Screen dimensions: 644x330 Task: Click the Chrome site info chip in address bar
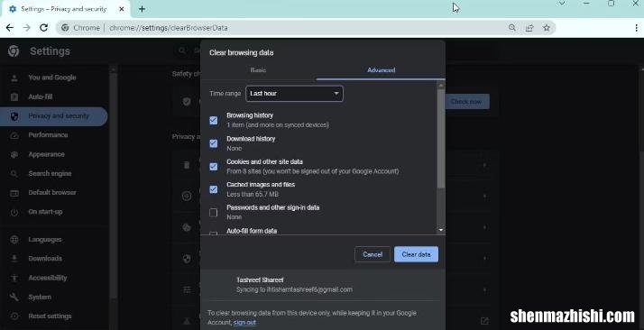coord(81,28)
